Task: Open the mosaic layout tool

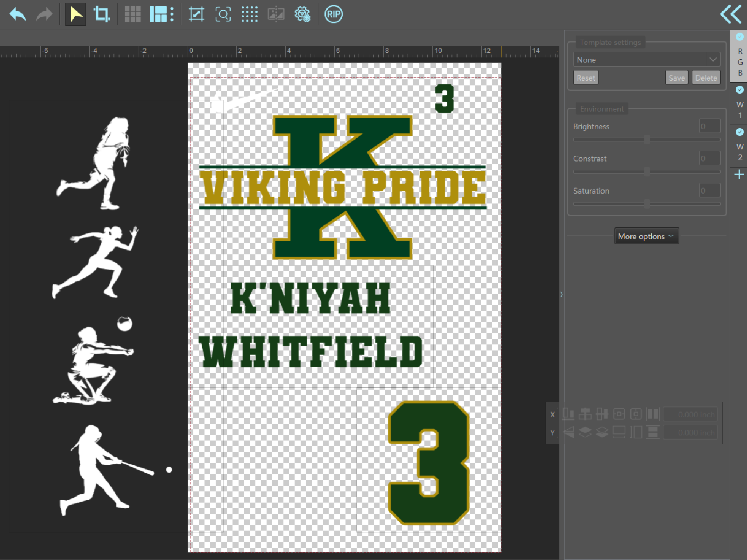Action: (x=161, y=14)
